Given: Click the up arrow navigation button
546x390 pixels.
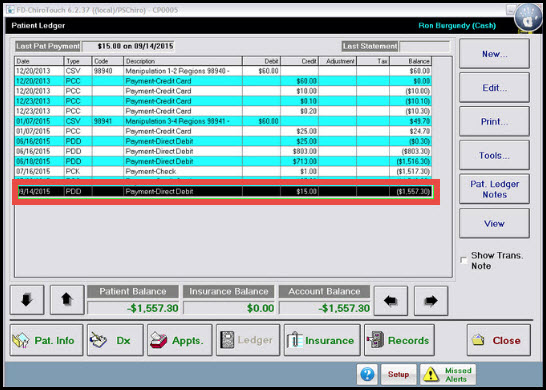Looking at the screenshot, I should coord(67,300).
